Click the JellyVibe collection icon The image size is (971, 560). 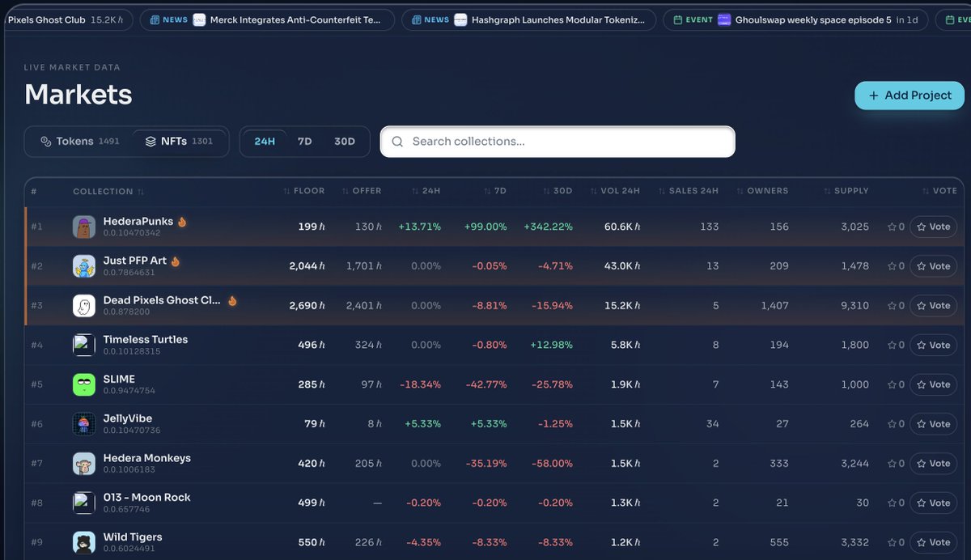pyautogui.click(x=84, y=424)
